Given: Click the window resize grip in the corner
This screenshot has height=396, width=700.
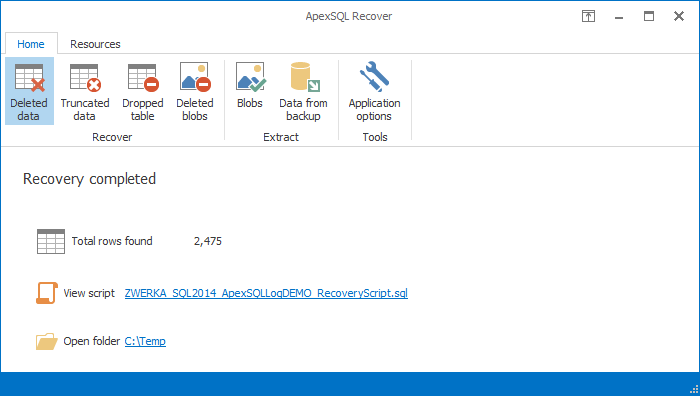Looking at the screenshot, I should pyautogui.click(x=694, y=390).
